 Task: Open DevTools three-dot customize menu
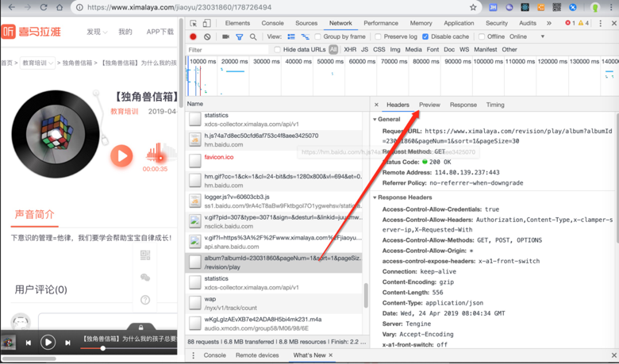tap(601, 23)
